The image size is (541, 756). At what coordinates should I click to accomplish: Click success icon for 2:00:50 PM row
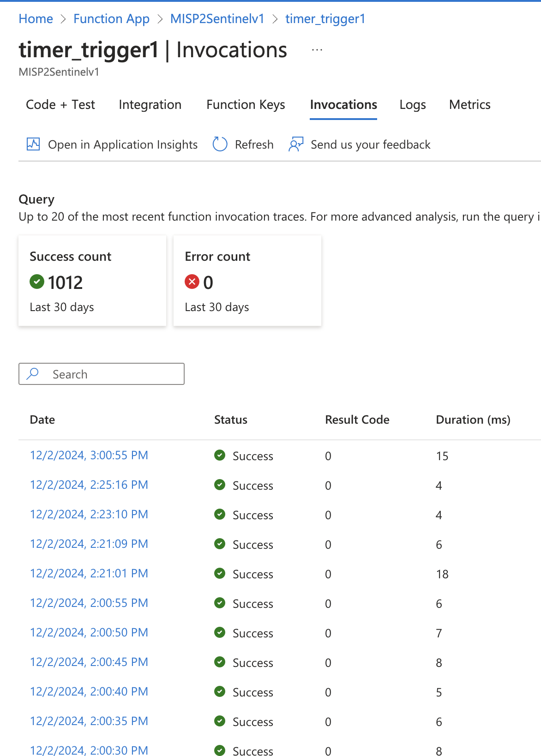click(x=220, y=632)
